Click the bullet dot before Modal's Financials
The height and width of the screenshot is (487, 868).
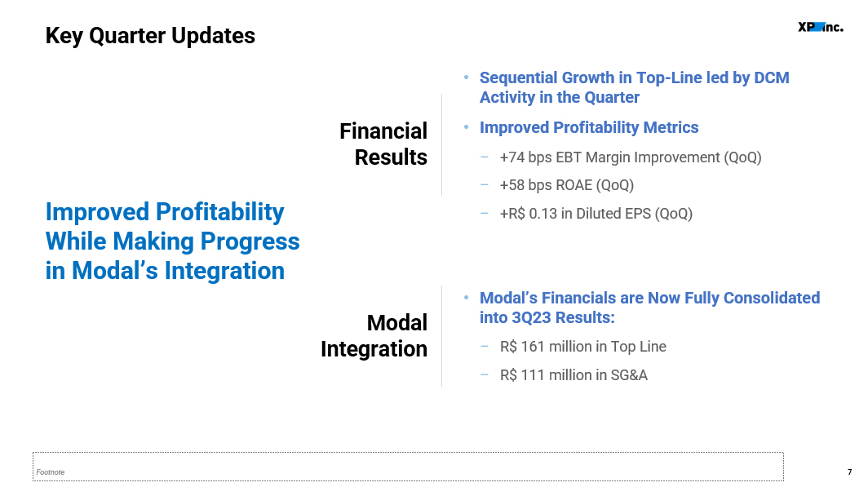tap(466, 298)
